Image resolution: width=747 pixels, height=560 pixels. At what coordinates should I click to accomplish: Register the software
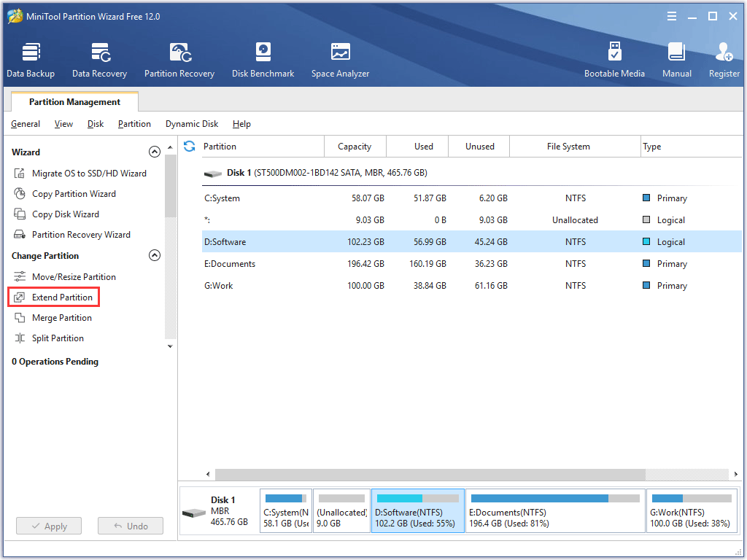point(724,58)
